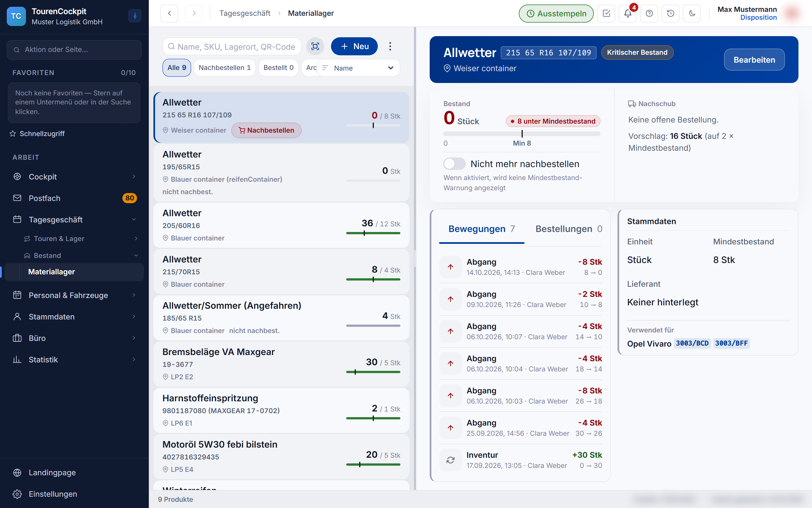
Task: Open Postfach in the sidebar
Action: point(74,198)
